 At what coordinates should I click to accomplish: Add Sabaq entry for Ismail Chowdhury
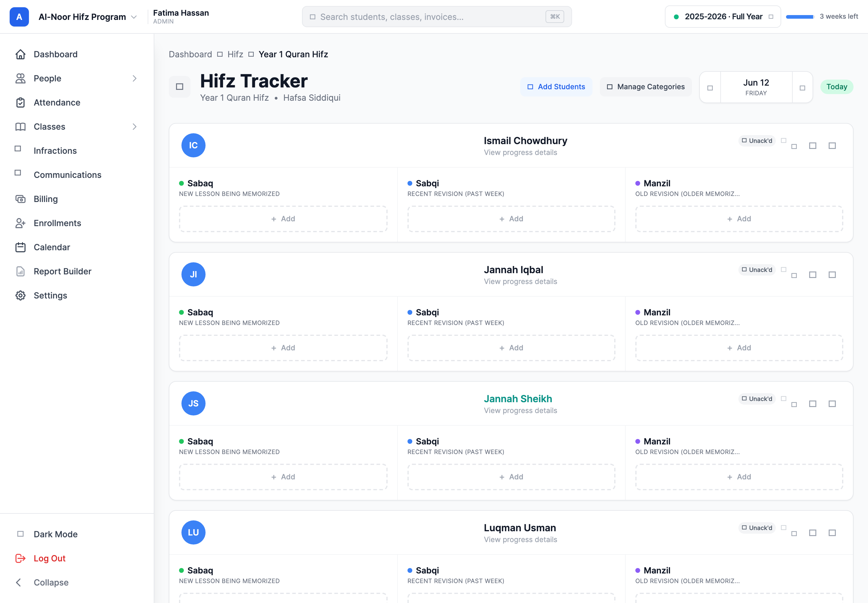click(x=283, y=219)
